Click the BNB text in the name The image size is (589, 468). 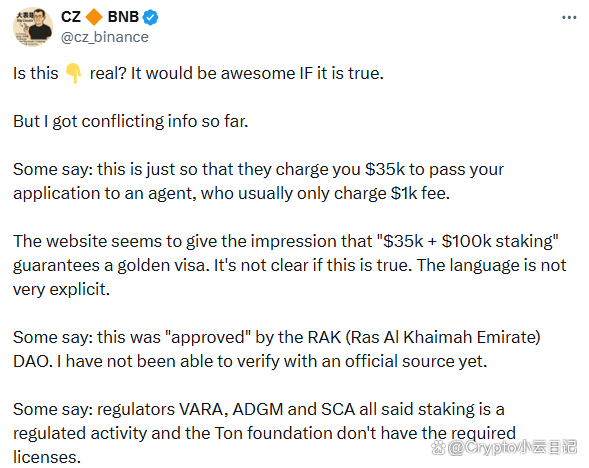point(123,17)
